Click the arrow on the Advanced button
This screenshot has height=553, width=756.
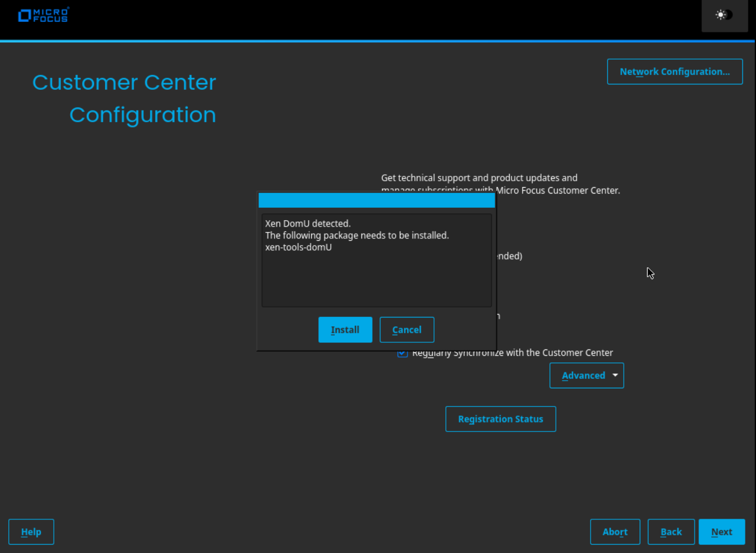615,375
